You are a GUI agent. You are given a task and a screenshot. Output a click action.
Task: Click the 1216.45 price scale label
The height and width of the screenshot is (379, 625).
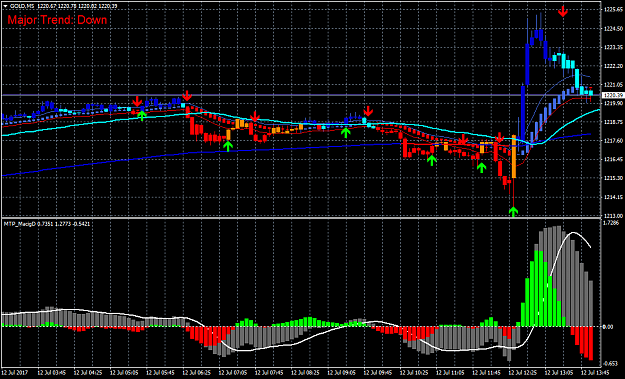point(613,159)
